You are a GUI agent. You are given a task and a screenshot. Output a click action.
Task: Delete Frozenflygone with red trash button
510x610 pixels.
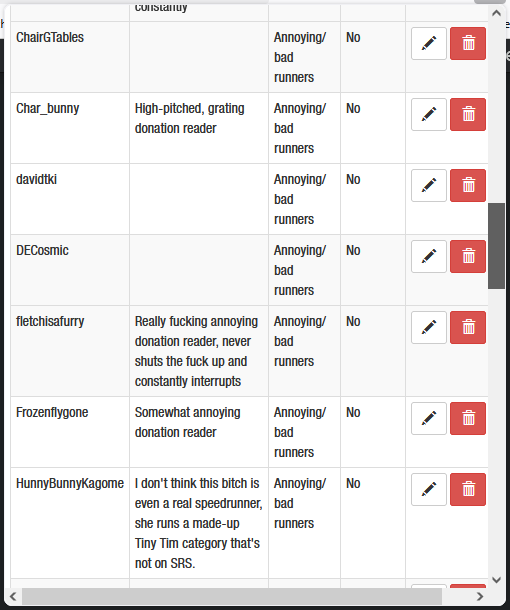pyautogui.click(x=468, y=419)
